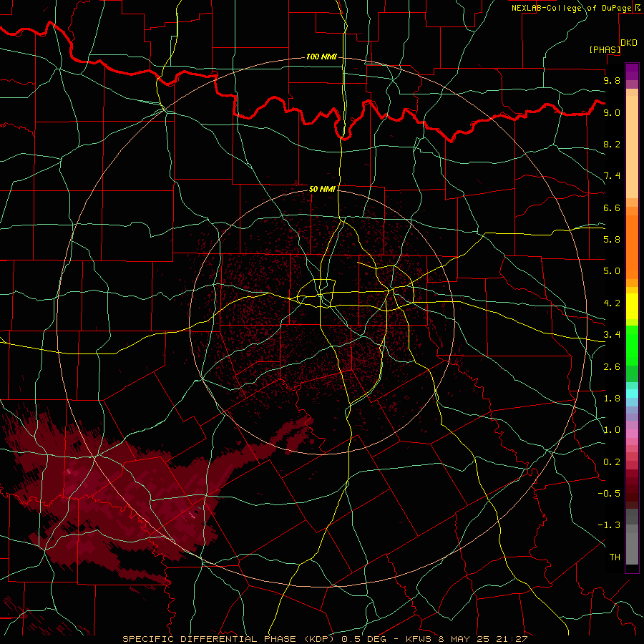
Task: Click the 7.4 value on the scale
Action: pos(612,176)
